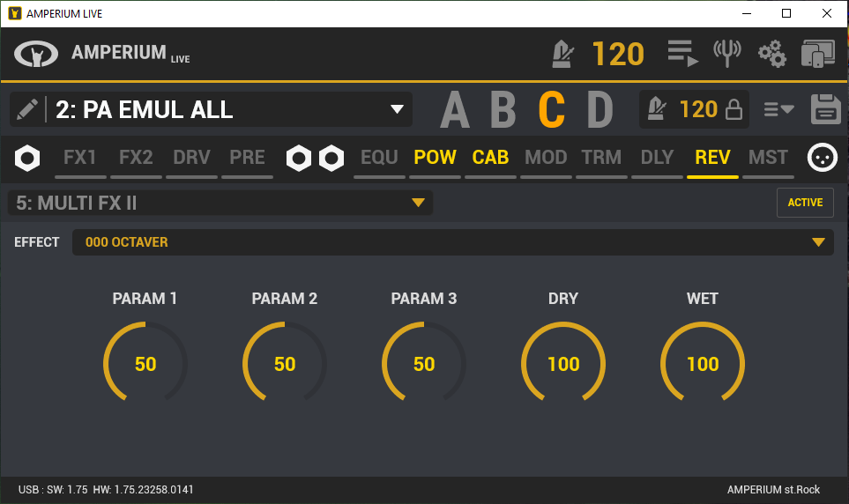
Task: Click the global tempo value 120 in header
Action: click(618, 54)
